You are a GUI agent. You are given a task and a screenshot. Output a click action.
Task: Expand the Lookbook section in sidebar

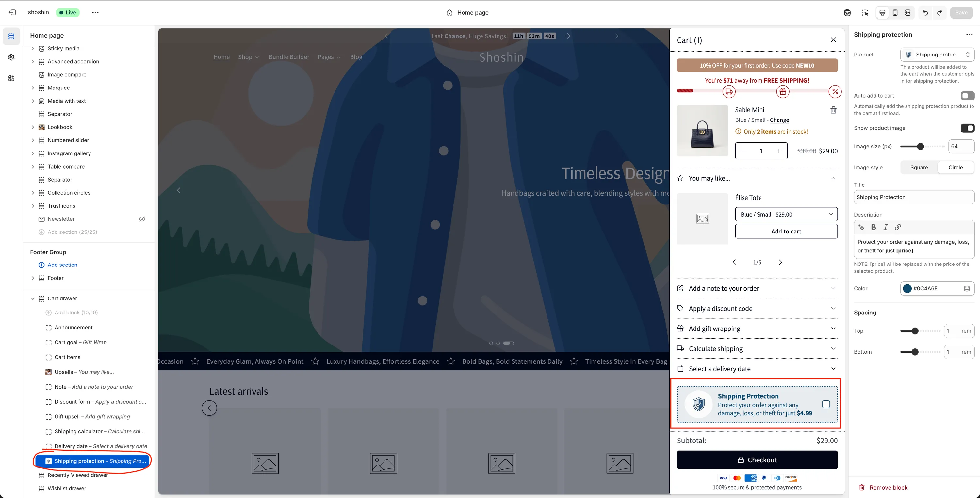tap(33, 127)
